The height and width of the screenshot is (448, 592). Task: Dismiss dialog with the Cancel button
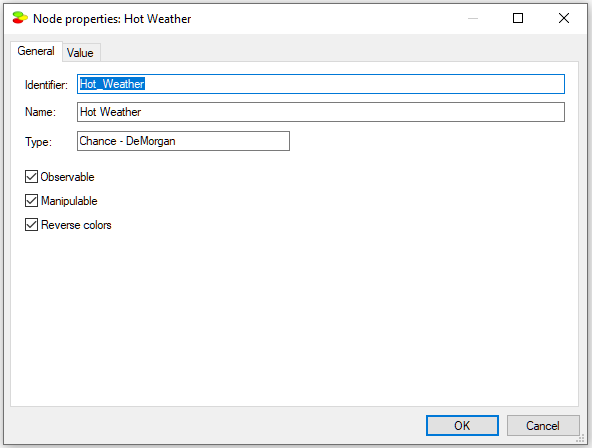[x=543, y=425]
